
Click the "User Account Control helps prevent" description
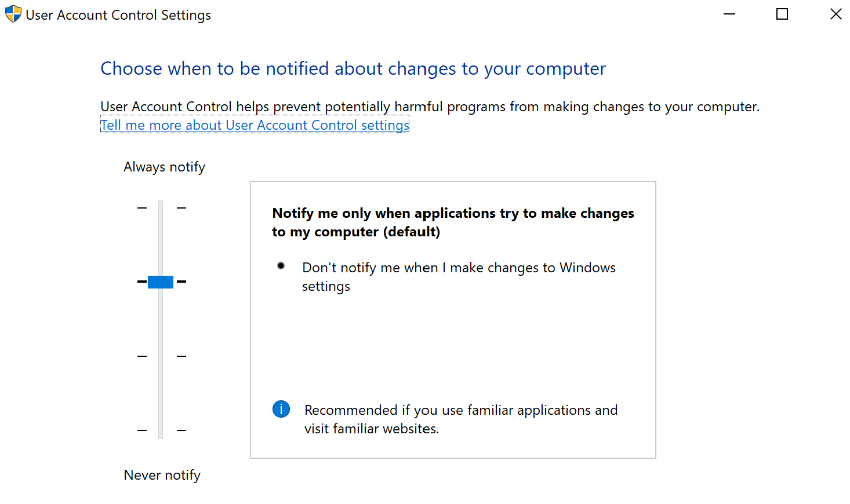tap(429, 107)
